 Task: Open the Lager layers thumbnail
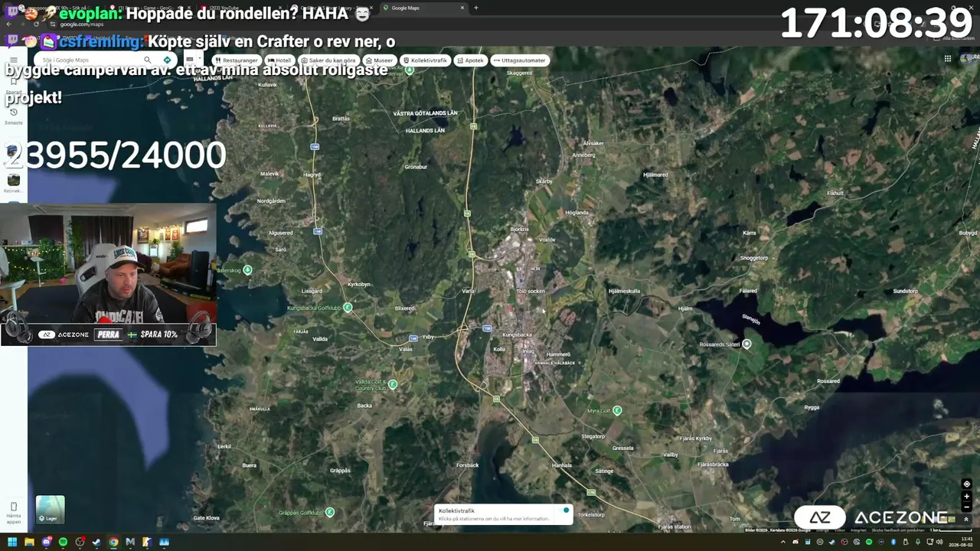50,510
